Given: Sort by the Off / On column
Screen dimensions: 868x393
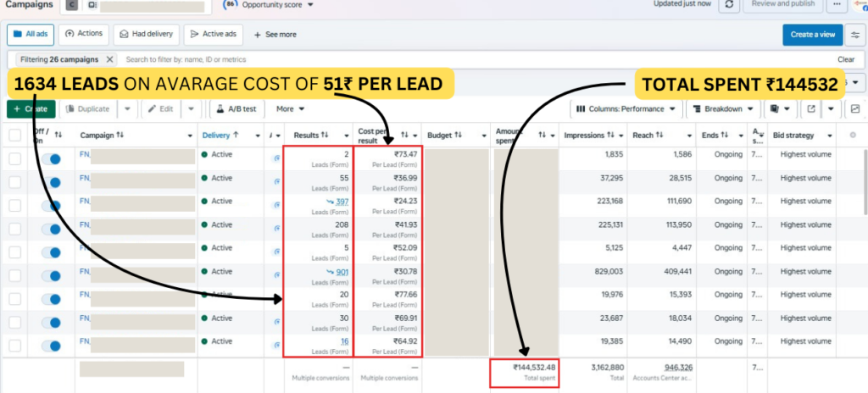Looking at the screenshot, I should coord(58,135).
